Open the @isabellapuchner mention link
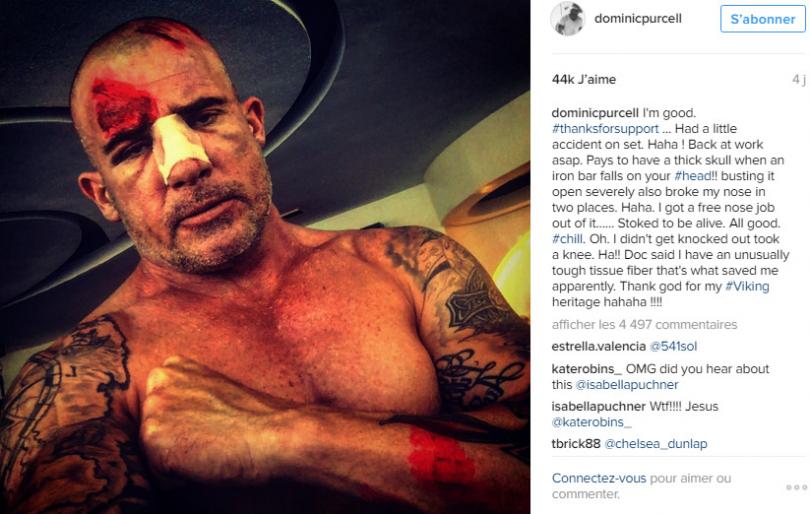Screen dimensions: 810x514 (x=627, y=385)
